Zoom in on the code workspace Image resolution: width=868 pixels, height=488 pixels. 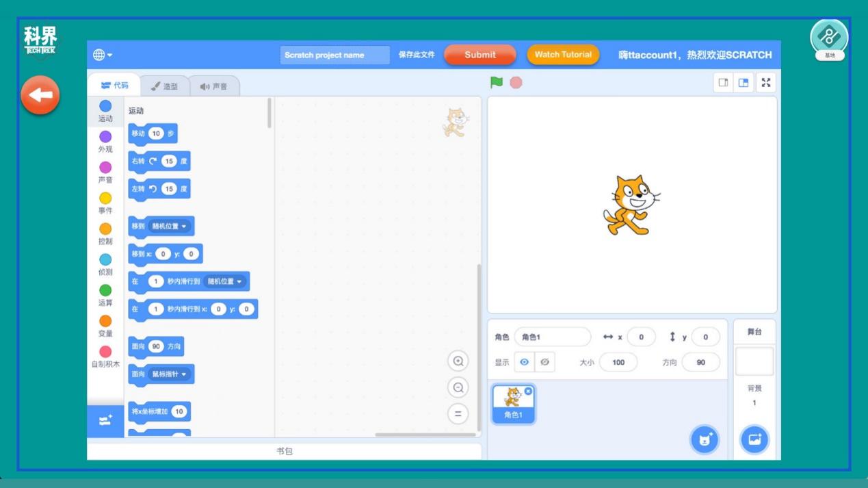[458, 361]
